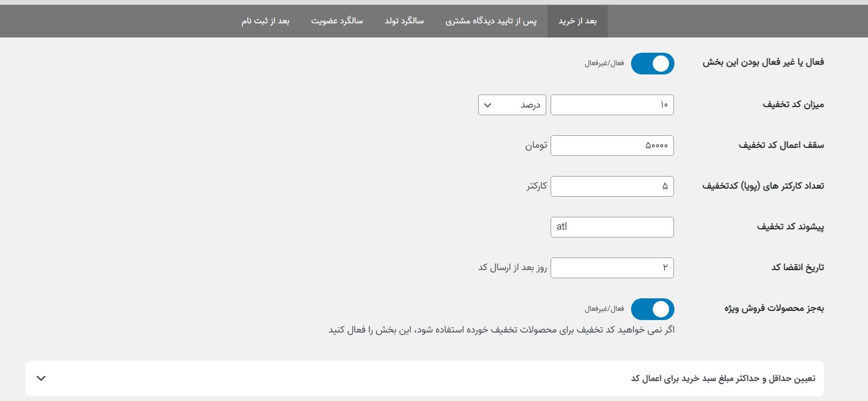
Task: Toggle 'فعال یا غیر فعال بودن این بخش' switch
Action: point(652,64)
